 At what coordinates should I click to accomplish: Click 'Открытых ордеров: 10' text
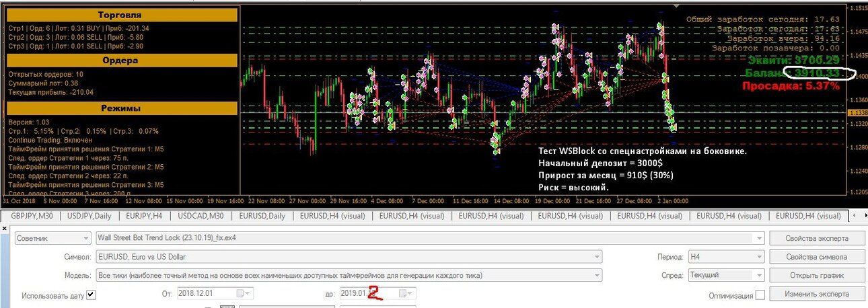click(x=46, y=74)
